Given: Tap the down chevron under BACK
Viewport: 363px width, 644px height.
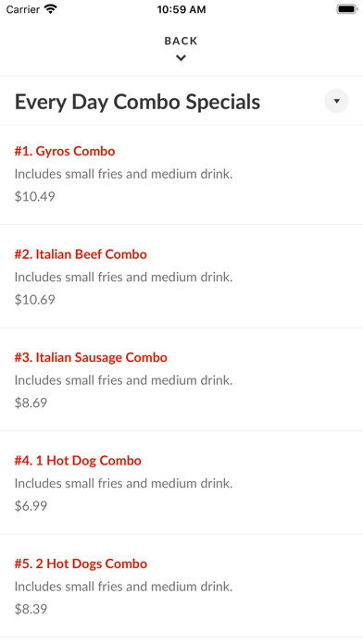Looking at the screenshot, I should tap(181, 58).
